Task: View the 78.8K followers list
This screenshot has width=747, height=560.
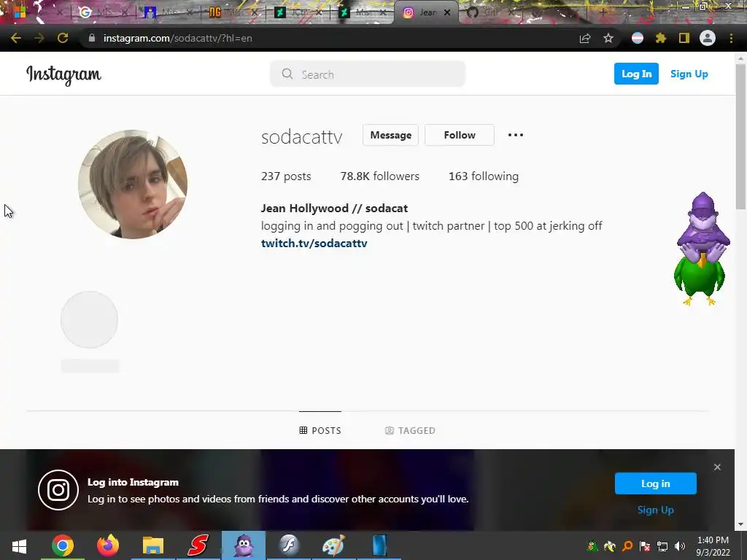Action: (379, 176)
